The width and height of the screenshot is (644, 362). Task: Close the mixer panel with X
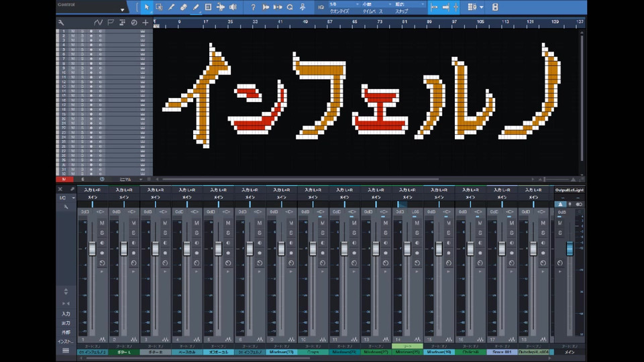coord(60,189)
